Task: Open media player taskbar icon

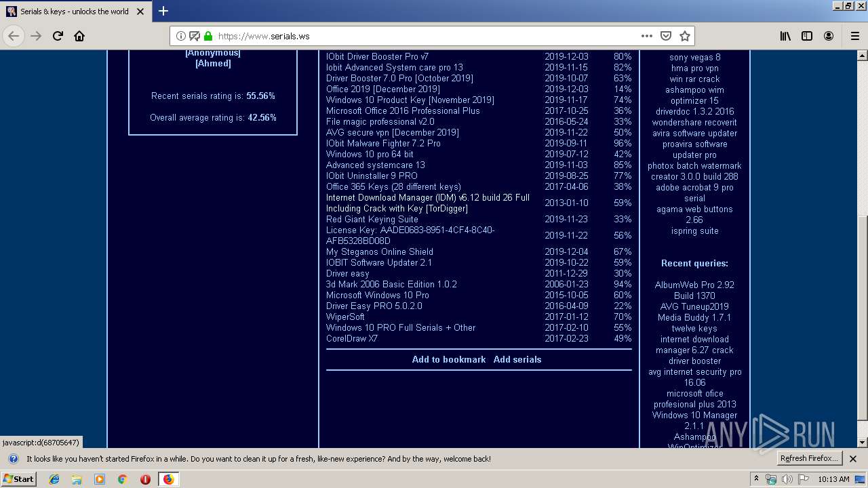Action: 100,479
